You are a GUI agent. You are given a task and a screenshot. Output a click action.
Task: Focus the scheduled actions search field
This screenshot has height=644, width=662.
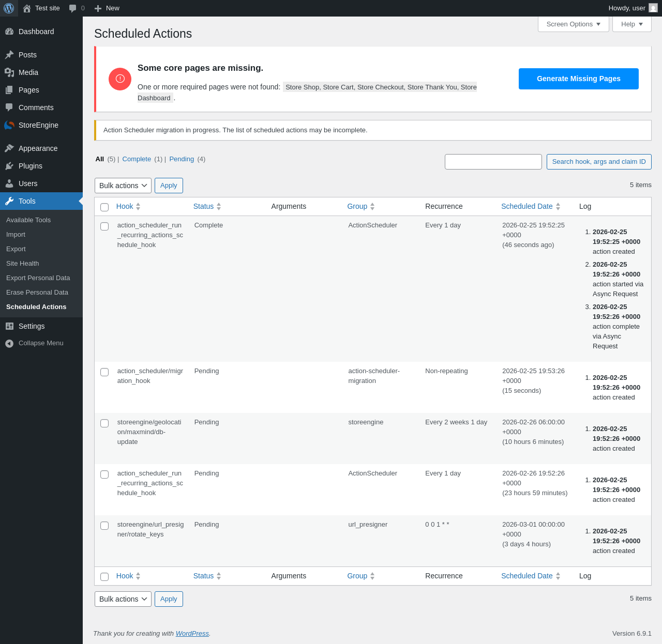click(x=493, y=162)
